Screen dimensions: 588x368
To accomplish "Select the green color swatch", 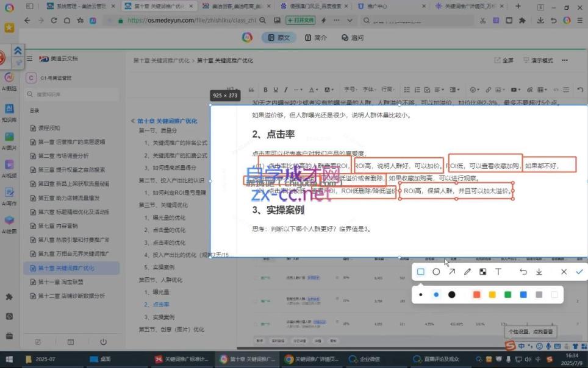I will [507, 294].
